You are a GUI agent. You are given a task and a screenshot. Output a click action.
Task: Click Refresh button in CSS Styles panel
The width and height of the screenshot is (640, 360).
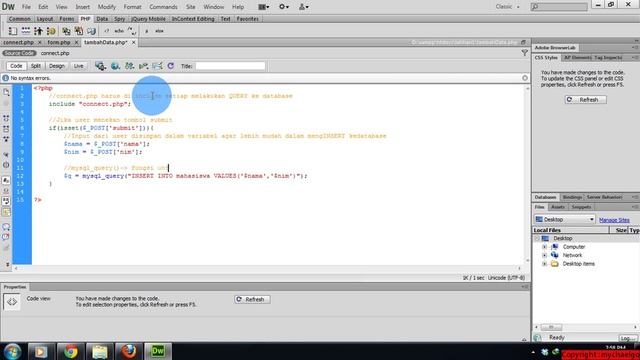tap(585, 100)
